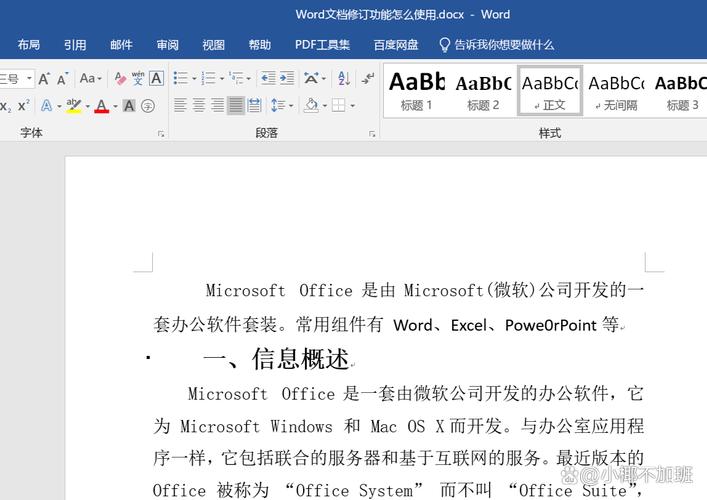Select the 正文 style
The image size is (707, 500).
(x=550, y=92)
